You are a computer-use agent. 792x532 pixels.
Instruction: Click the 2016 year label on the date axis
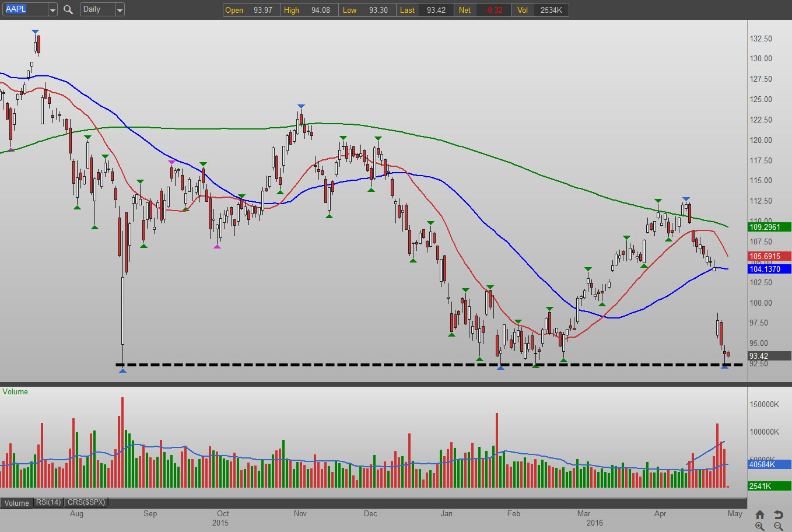click(595, 523)
